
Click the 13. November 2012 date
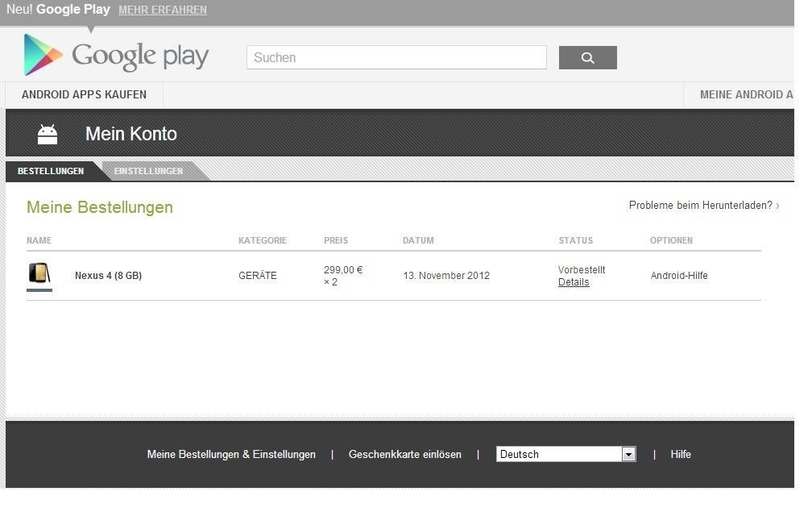tap(446, 276)
